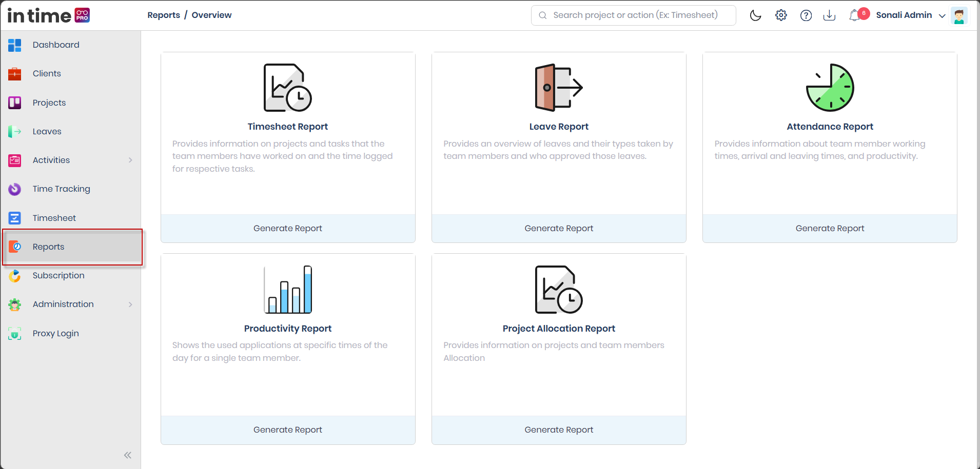This screenshot has width=980, height=469.
Task: Click the Attendance Report clock icon
Action: pyautogui.click(x=830, y=88)
